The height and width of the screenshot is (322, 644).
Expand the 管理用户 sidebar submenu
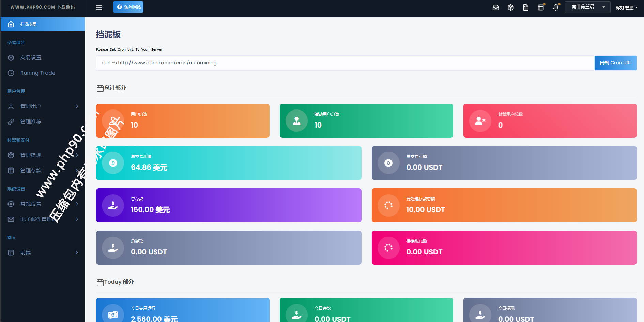click(x=43, y=106)
